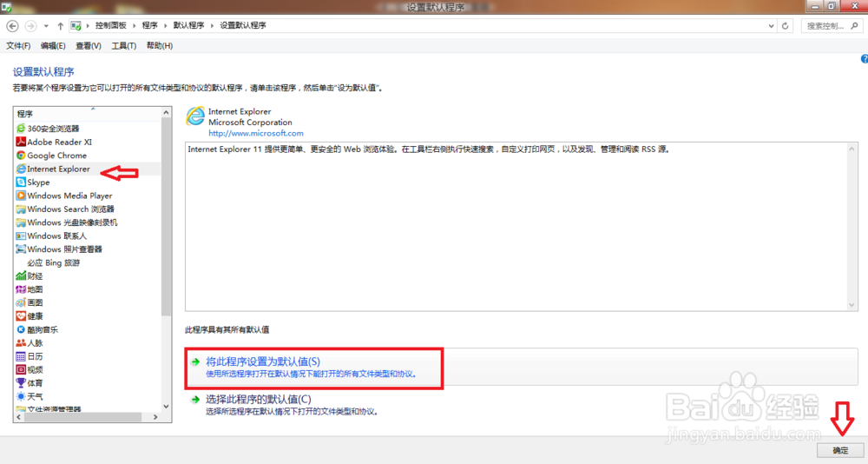Choose the Windows 照片查看器 icon
Image resolution: width=868 pixels, height=464 pixels.
(21, 249)
